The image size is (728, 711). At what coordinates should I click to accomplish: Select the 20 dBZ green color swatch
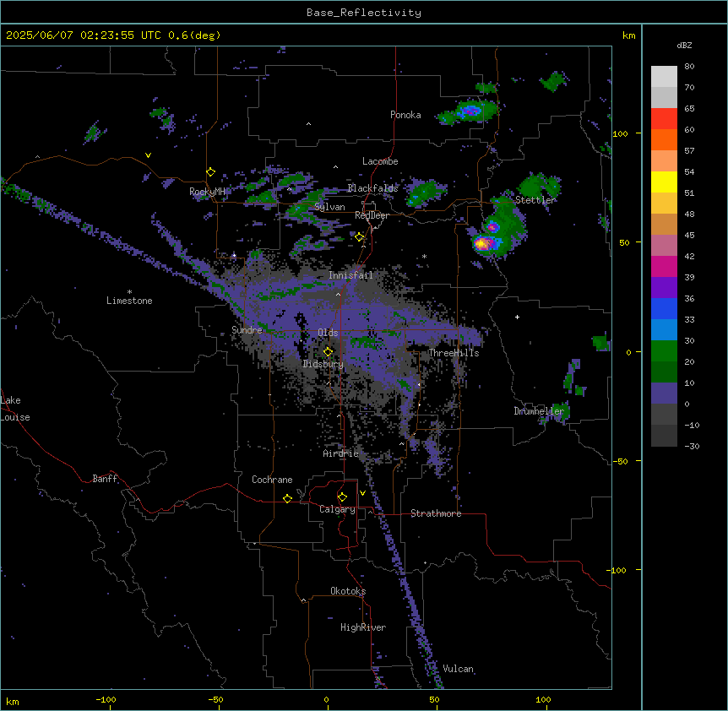pyautogui.click(x=664, y=351)
